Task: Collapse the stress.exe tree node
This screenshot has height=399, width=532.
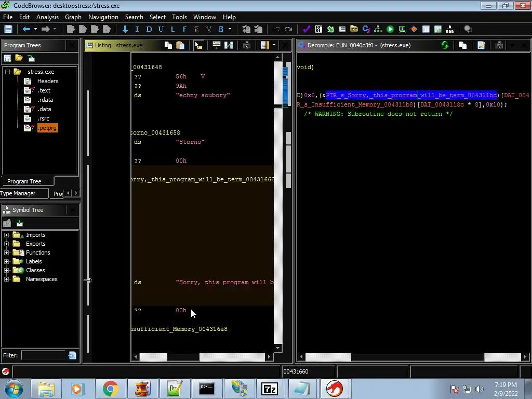Action: 7,72
